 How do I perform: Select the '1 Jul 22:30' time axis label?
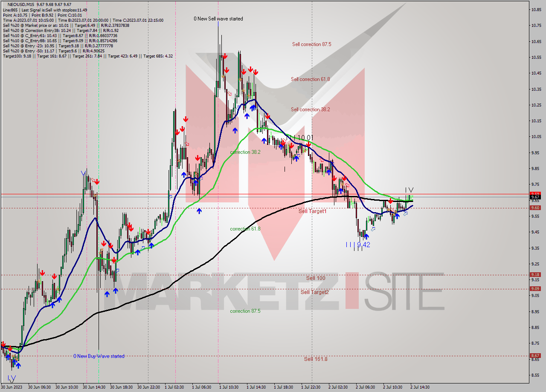311,387
